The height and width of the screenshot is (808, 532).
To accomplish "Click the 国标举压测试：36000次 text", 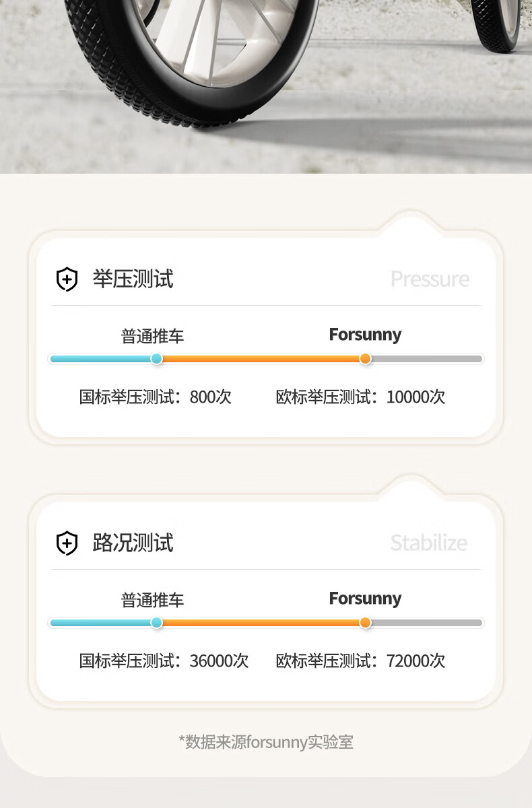I will click(164, 661).
